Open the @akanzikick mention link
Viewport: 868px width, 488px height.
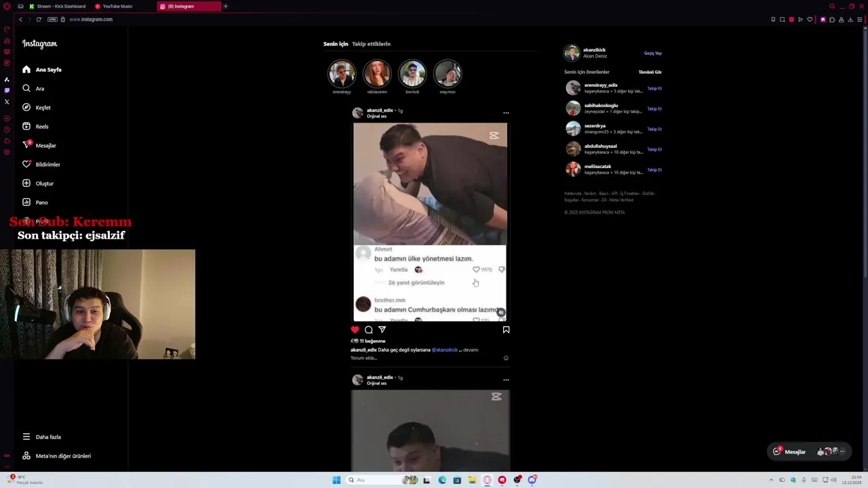pyautogui.click(x=445, y=350)
